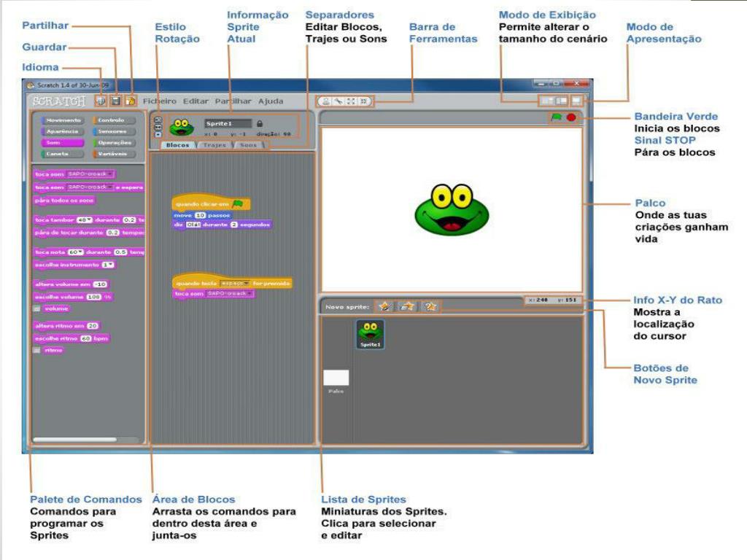Open instrument number dropdown in escolhe instrumento
This screenshot has width=747, height=560.
tap(108, 265)
